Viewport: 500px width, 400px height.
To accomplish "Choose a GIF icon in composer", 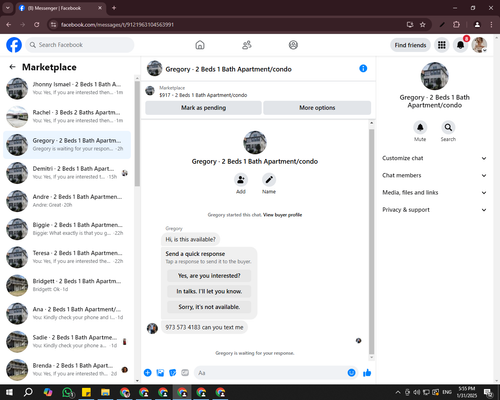I will [x=185, y=373].
